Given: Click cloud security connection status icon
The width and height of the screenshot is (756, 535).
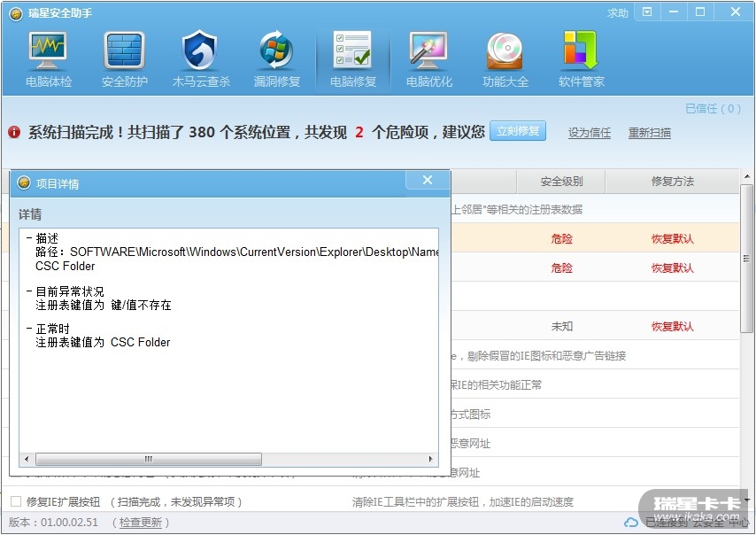Looking at the screenshot, I should coord(630,522).
